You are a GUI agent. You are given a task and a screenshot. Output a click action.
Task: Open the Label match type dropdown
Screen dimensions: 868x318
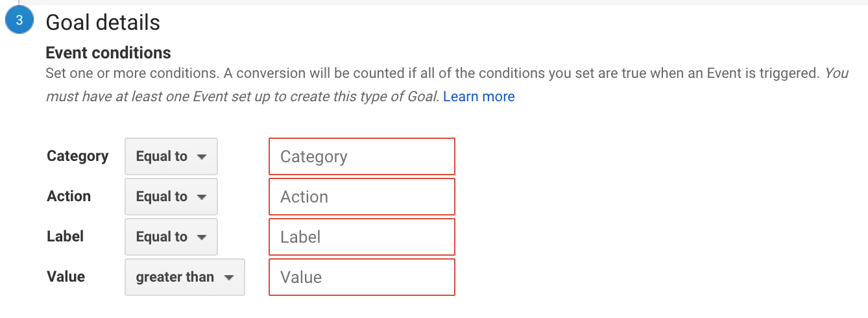pyautogui.click(x=171, y=237)
